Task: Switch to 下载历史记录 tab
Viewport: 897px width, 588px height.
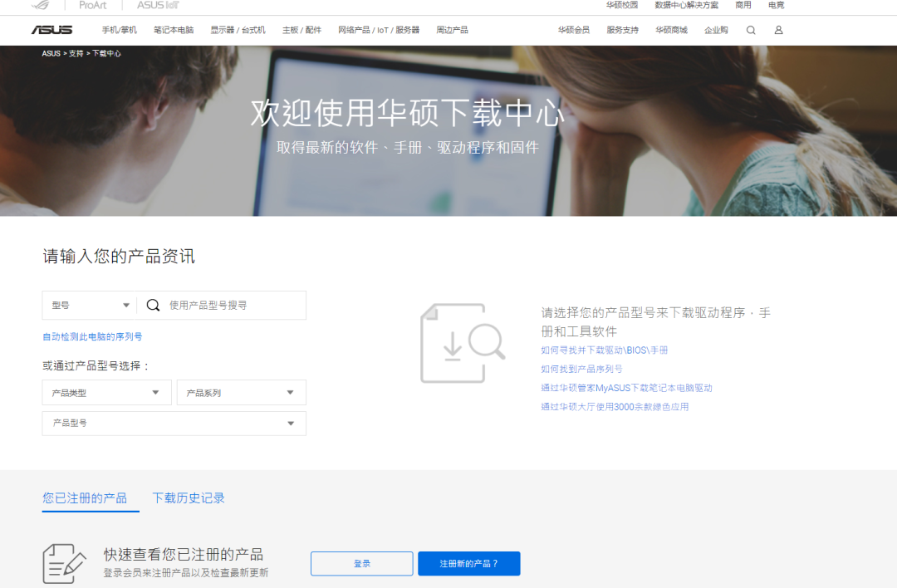Action: pos(189,498)
